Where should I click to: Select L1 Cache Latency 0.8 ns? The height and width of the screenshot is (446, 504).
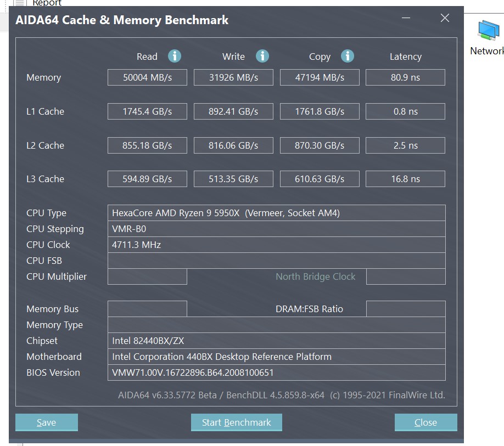point(405,111)
